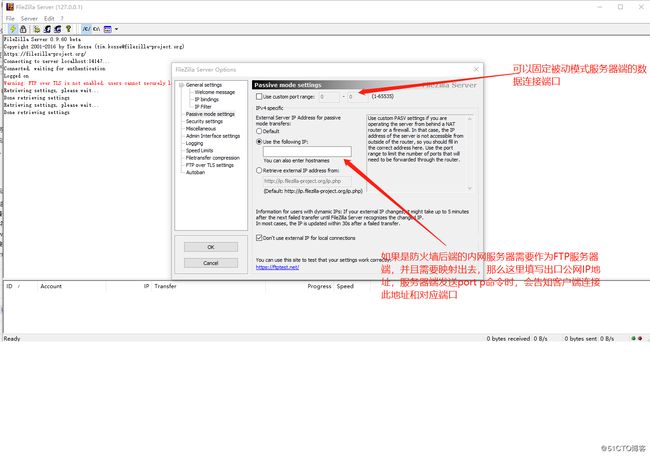This screenshot has height=456, width=650.
Task: Open the Edit menu
Action: tap(49, 19)
